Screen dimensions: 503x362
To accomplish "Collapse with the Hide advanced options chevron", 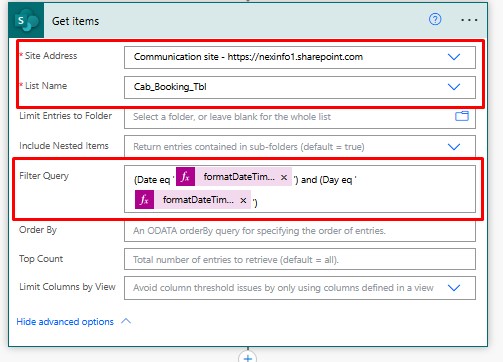I will (x=126, y=321).
